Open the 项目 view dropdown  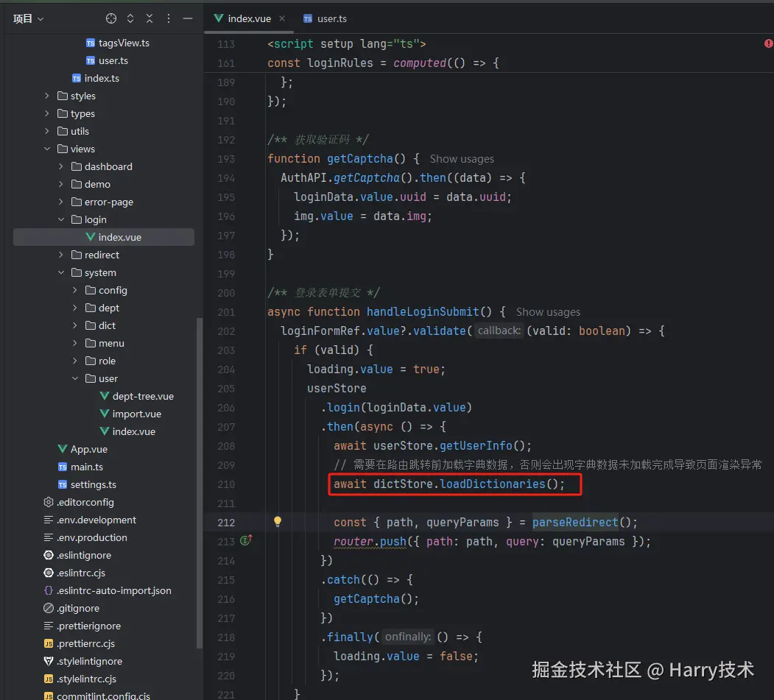coord(28,18)
